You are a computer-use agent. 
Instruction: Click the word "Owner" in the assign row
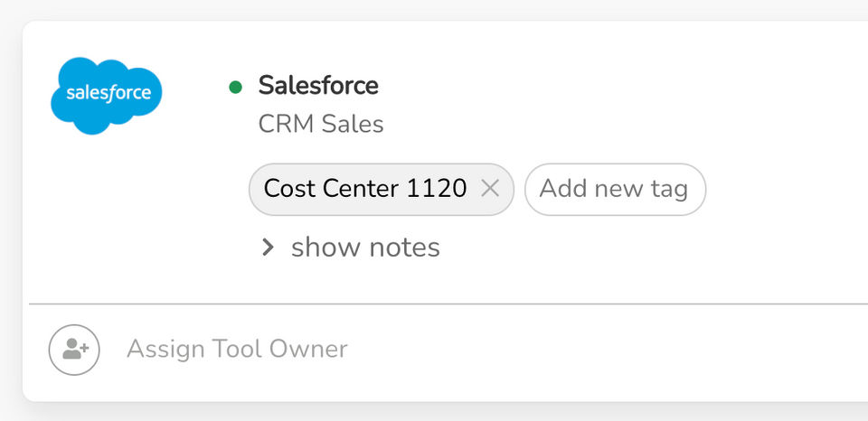pos(311,350)
